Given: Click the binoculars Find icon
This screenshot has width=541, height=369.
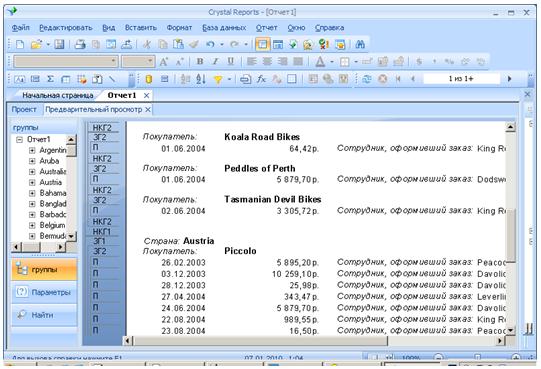Looking at the screenshot, I should (360, 45).
